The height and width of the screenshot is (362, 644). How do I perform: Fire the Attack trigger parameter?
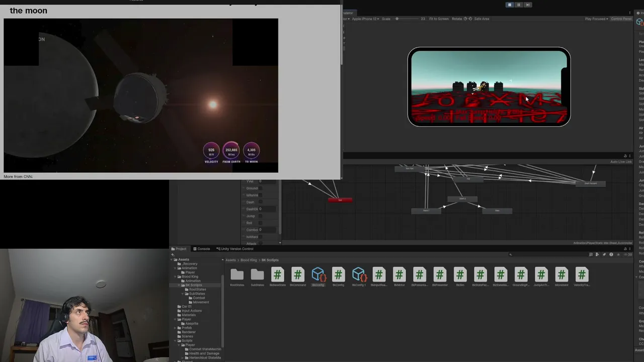(x=260, y=243)
